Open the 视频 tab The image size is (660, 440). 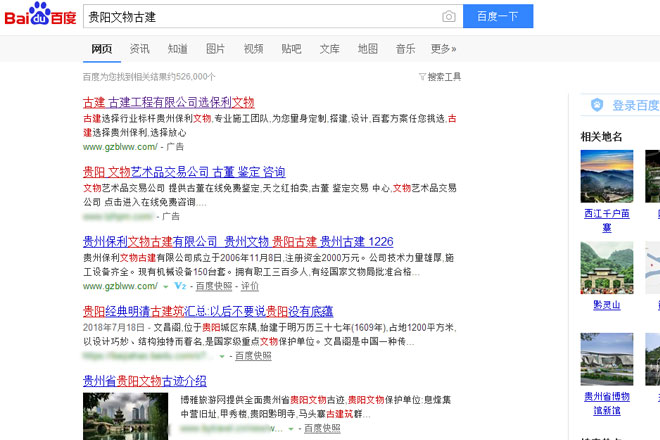[253, 49]
